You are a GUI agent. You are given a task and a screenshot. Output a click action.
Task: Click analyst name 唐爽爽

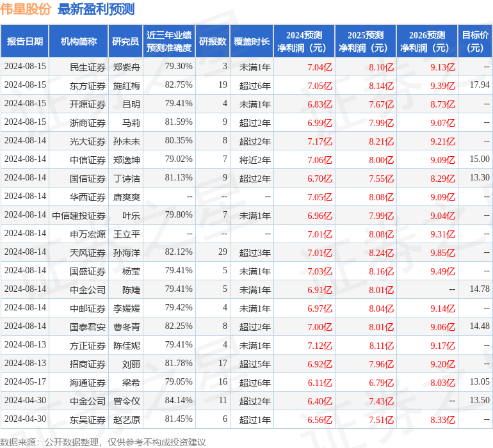(127, 197)
